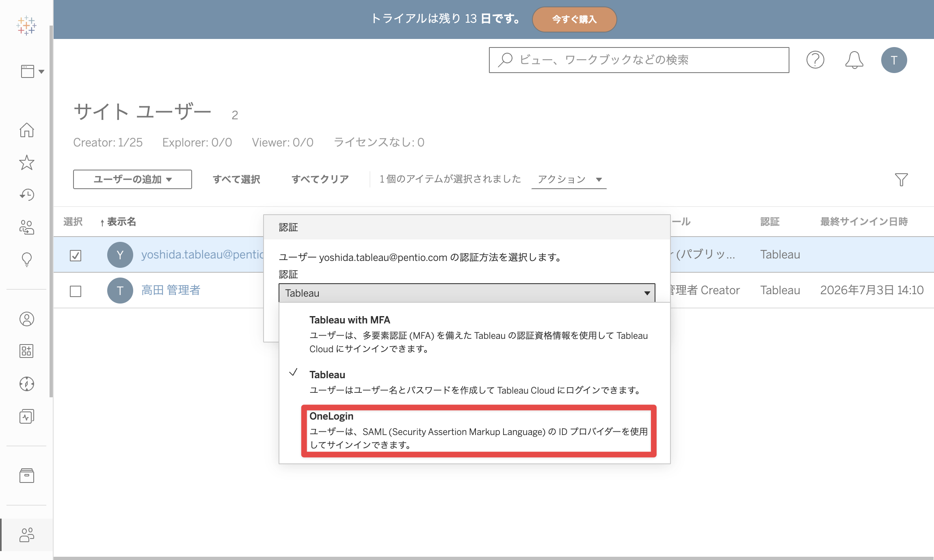Screen dimensions: 934x560
Task: Click Explorer: 0/0 license count
Action: 197,142
